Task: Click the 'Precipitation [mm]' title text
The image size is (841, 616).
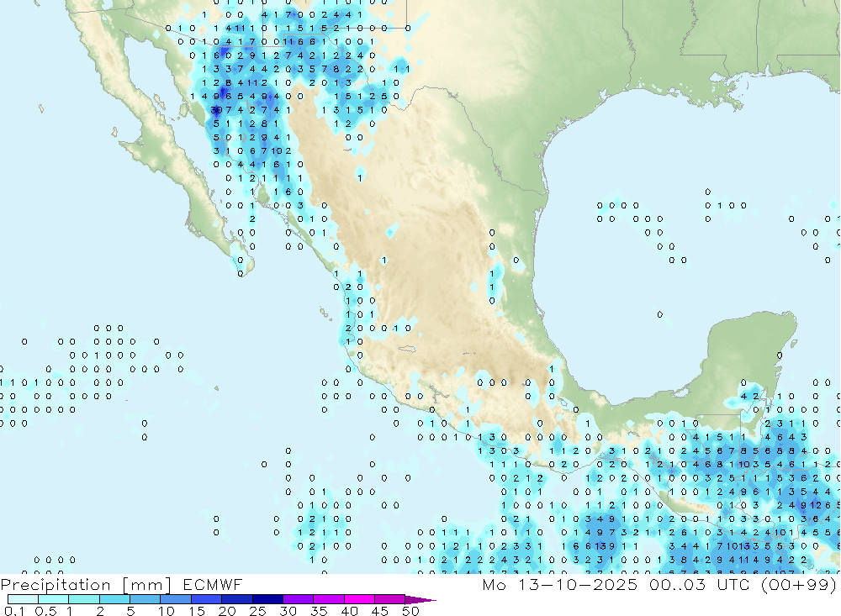Action: 87,585
